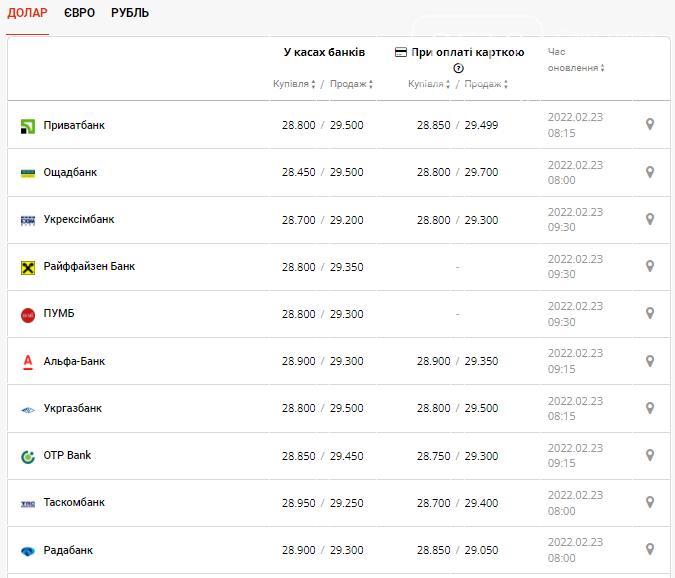Click the card payment help question icon

point(459,68)
